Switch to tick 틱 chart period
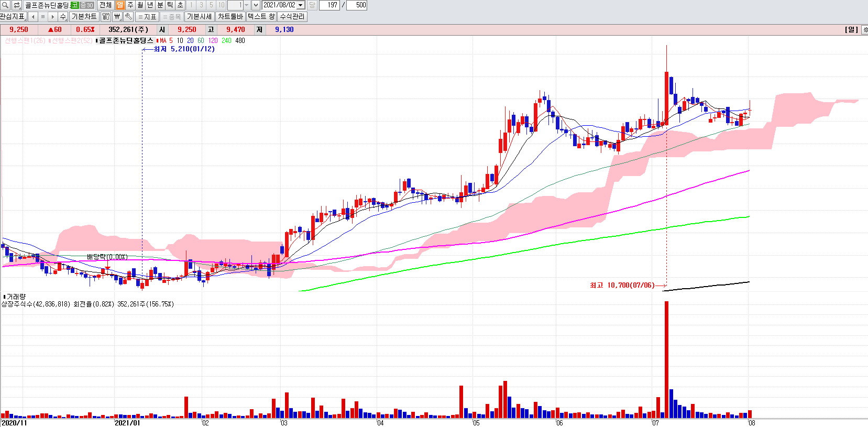This screenshot has width=868, height=427. point(170,5)
